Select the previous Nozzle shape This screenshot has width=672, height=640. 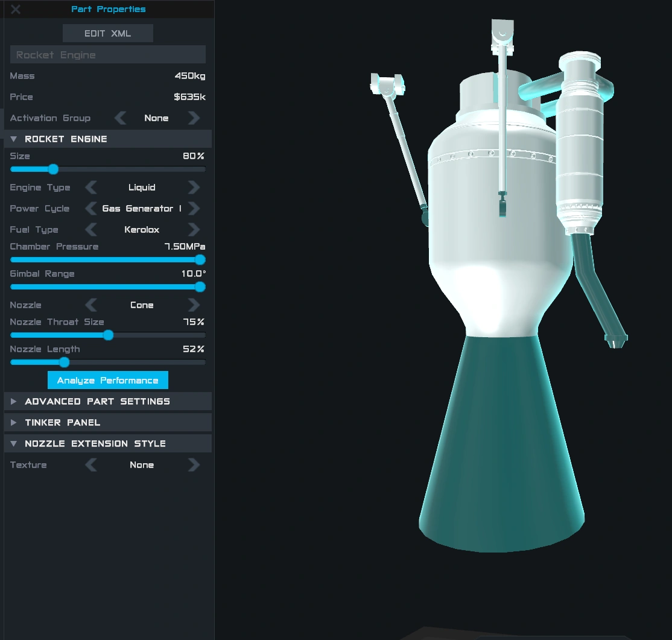(90, 305)
